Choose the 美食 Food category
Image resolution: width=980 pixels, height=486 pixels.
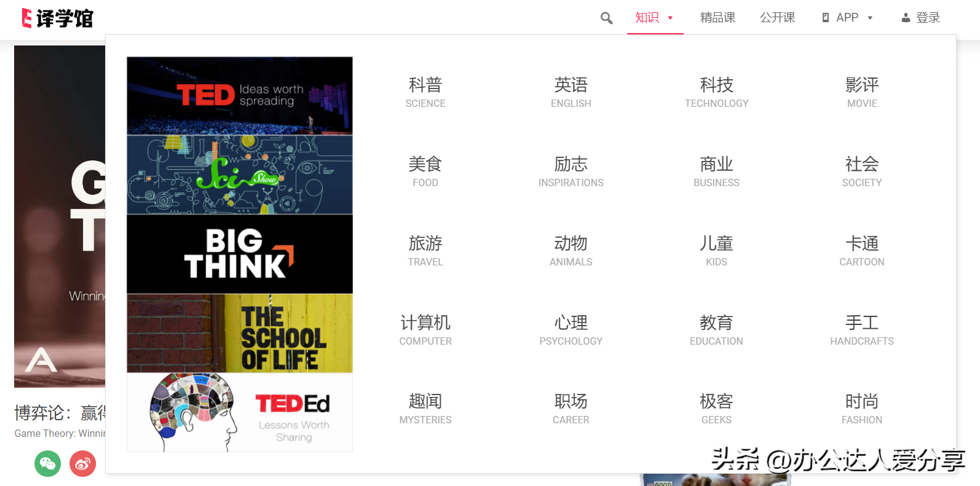(425, 171)
